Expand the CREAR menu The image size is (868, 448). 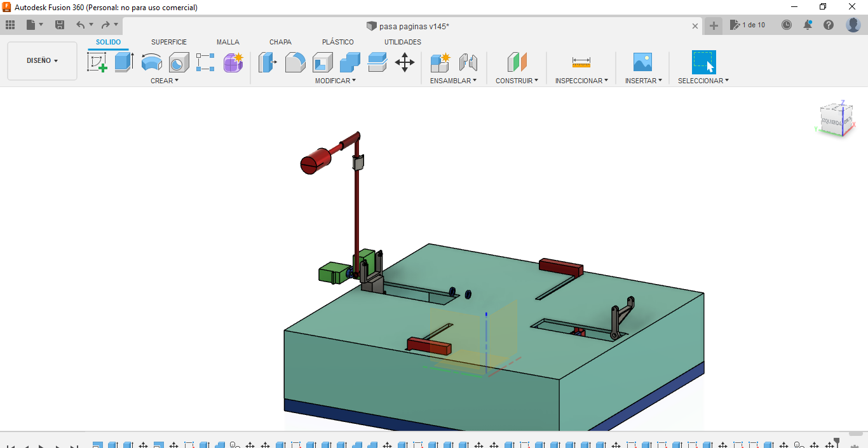164,81
